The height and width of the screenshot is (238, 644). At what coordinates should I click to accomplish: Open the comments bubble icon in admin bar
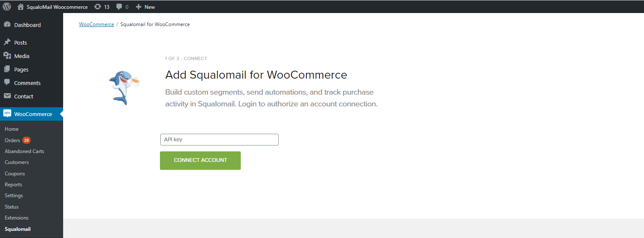[x=120, y=7]
